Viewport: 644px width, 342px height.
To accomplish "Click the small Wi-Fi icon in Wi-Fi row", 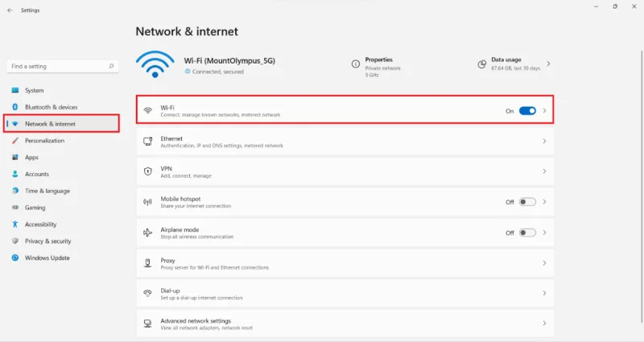I will pyautogui.click(x=148, y=110).
